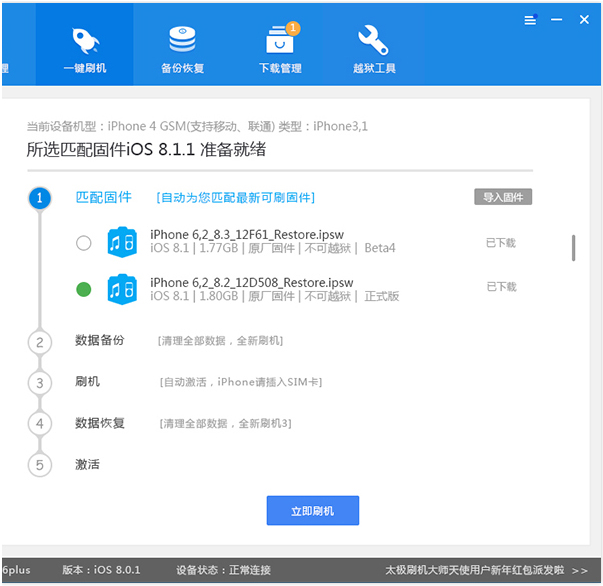The height and width of the screenshot is (586, 603).
Task: Select the iPhone 6,2_8.2_12D508 firmware radio button
Action: coord(83,290)
